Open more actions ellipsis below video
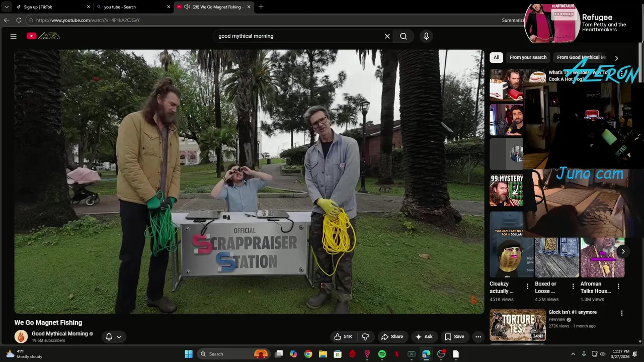The height and width of the screenshot is (362, 644). (x=478, y=337)
